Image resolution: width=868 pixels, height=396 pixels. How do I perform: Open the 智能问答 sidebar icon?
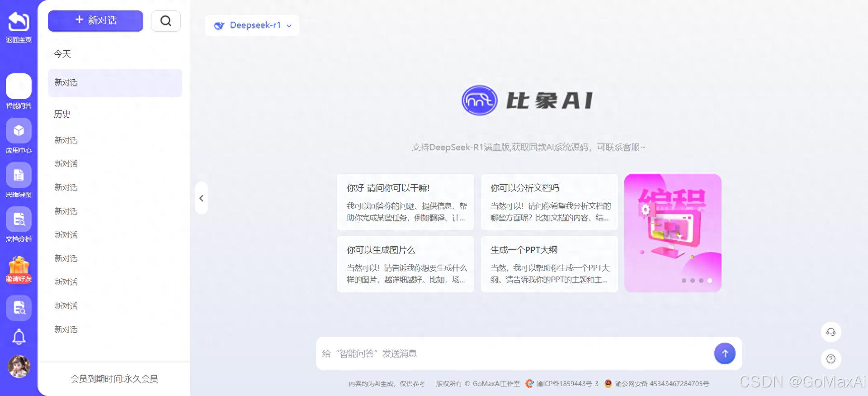point(19,86)
